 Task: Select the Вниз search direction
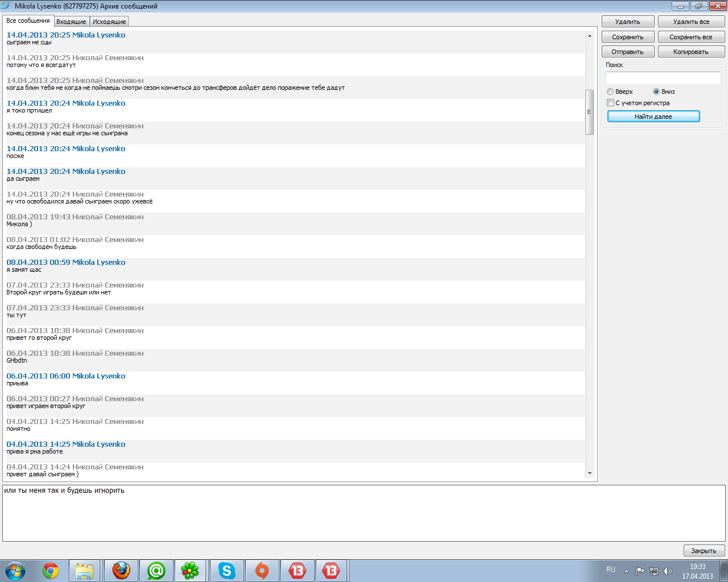[x=656, y=92]
